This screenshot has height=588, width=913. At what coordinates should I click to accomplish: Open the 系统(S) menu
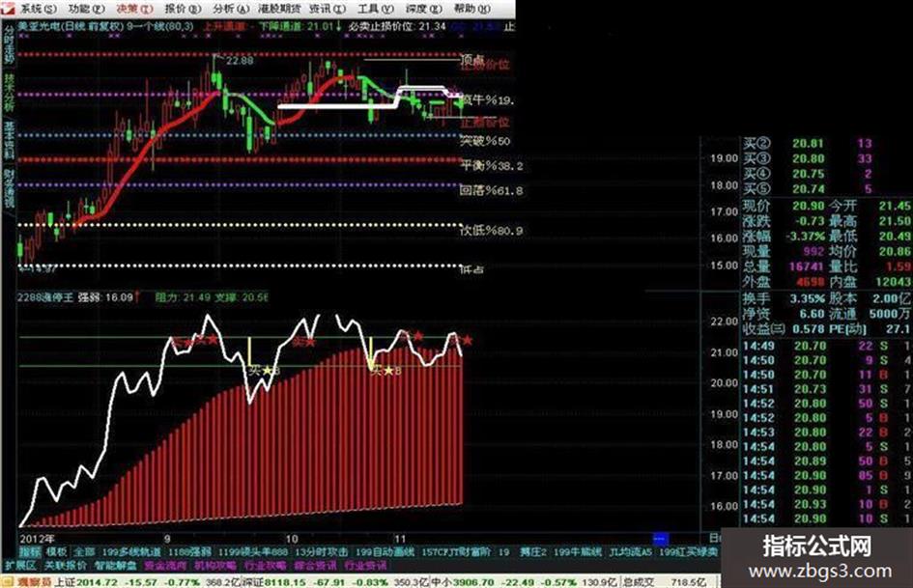[x=38, y=8]
